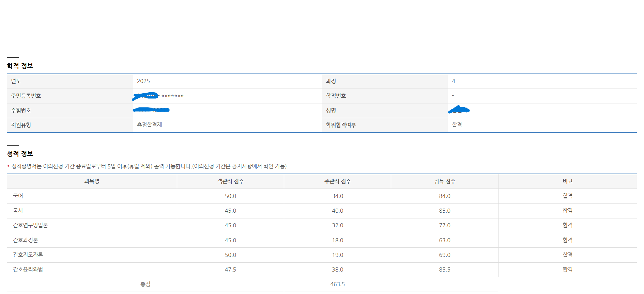
Task: Select the year value 2025
Action: (x=143, y=81)
